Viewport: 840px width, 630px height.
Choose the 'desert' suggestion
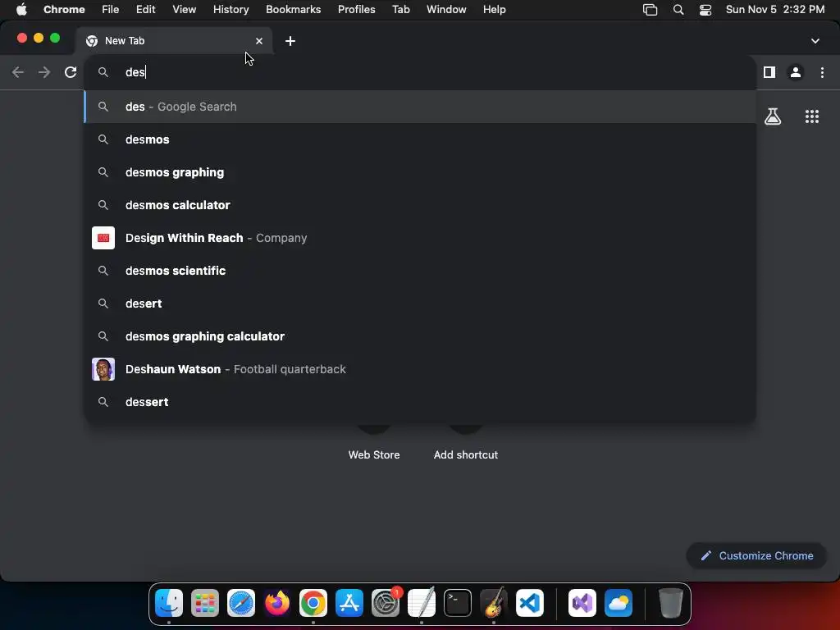tap(420, 304)
